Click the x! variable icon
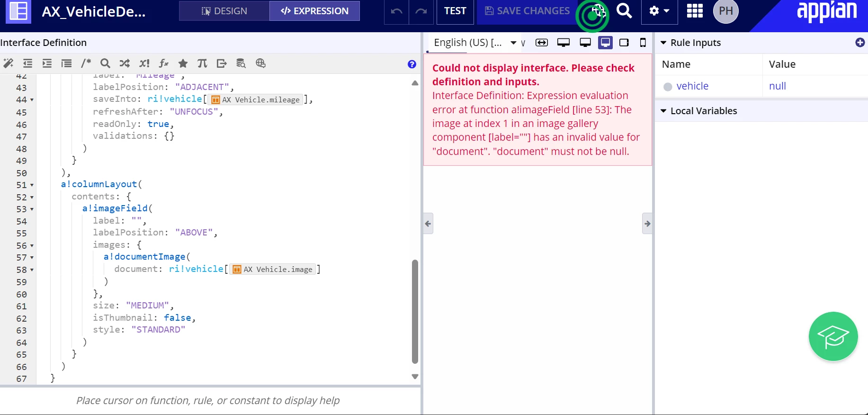The height and width of the screenshot is (415, 868). point(144,63)
